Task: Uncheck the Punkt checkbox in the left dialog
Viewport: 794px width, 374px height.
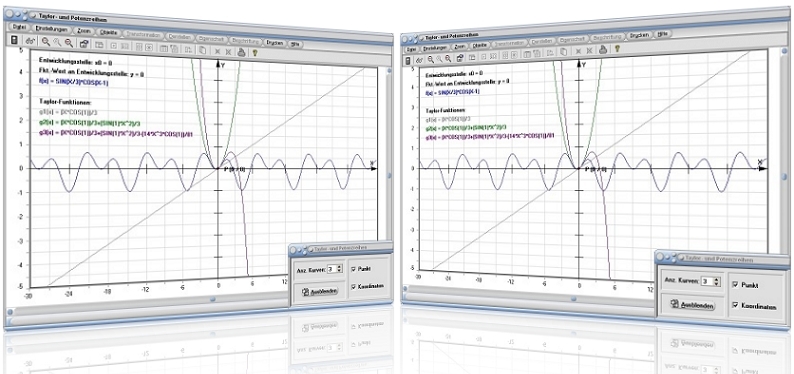Action: point(352,269)
